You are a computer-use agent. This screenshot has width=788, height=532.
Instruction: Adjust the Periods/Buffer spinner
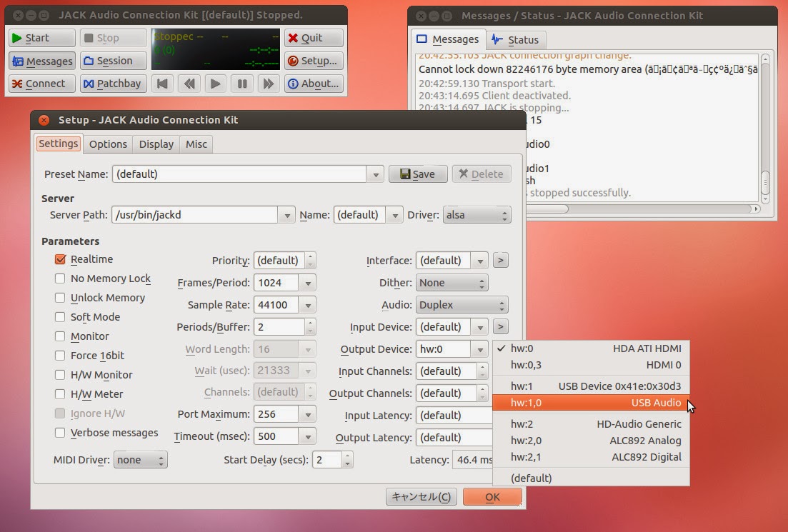tap(310, 327)
